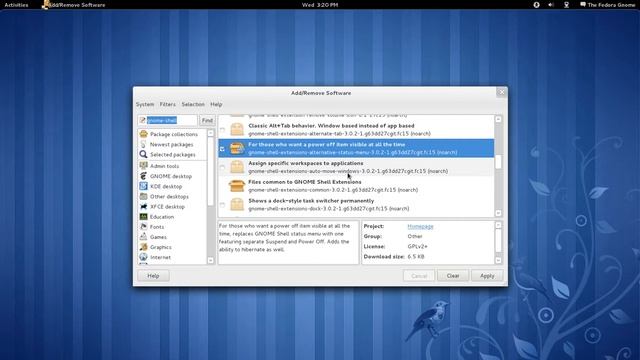
Task: Toggle checkbox for Assign specific workspaces package
Action: click(222, 167)
